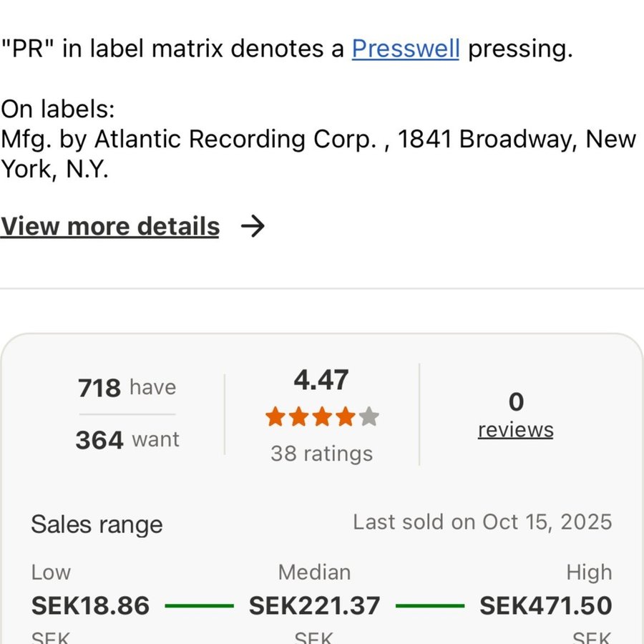Viewport: 644px width, 644px height.
Task: Click the green line between Median and High
Action: [429, 606]
